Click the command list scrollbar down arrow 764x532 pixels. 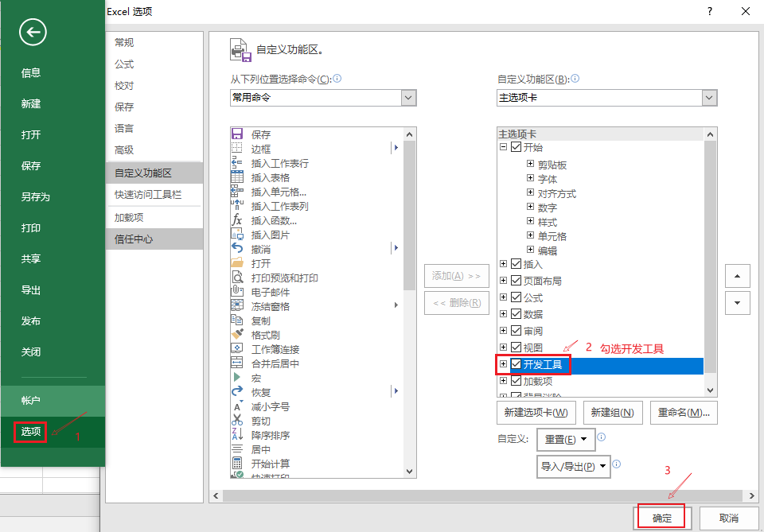tap(409, 471)
